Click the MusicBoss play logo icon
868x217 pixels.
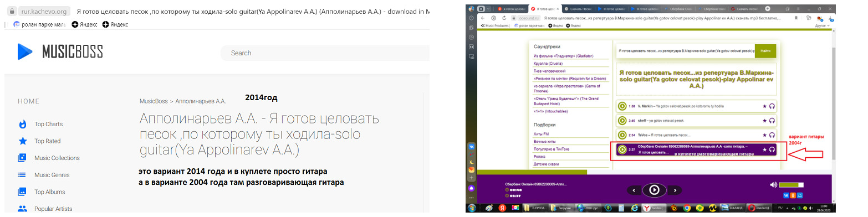click(x=24, y=51)
